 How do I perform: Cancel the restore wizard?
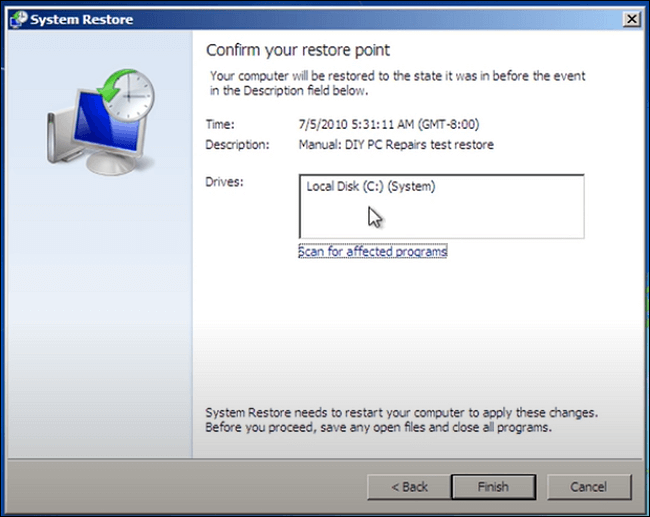tap(588, 487)
